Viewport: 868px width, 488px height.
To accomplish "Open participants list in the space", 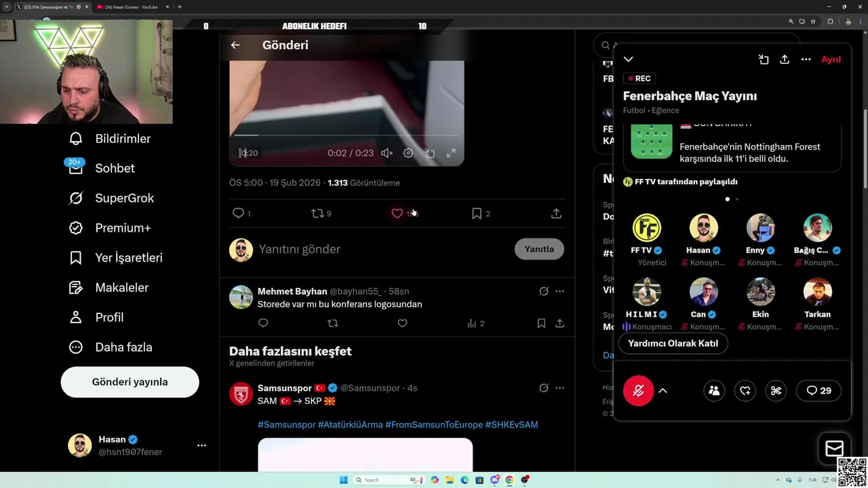I will (714, 390).
